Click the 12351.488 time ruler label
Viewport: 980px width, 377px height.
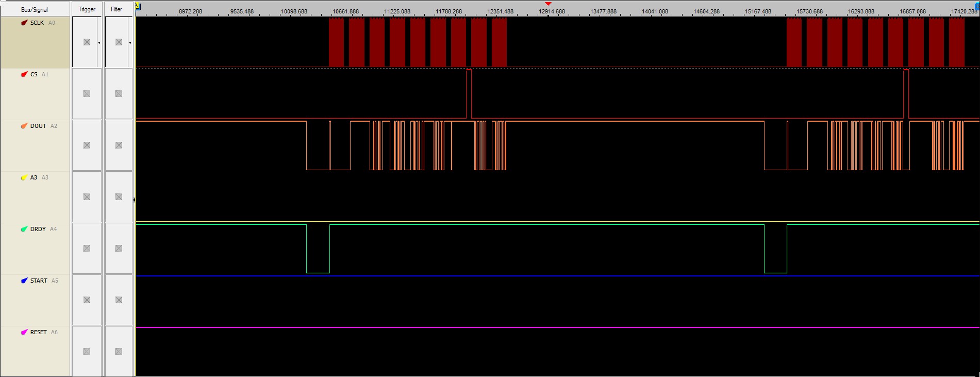501,11
